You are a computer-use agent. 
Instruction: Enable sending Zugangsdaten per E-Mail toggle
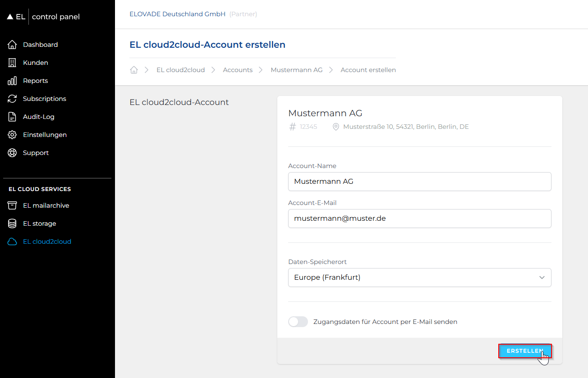(298, 322)
